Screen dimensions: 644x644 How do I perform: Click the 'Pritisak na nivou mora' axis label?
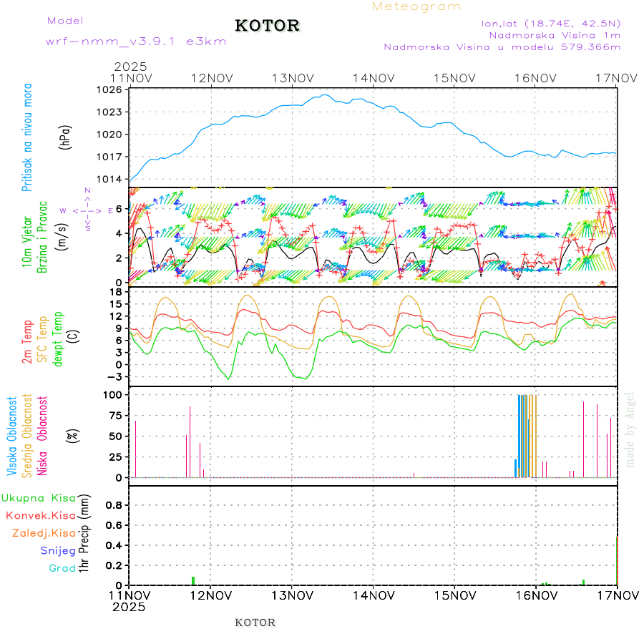(x=28, y=137)
